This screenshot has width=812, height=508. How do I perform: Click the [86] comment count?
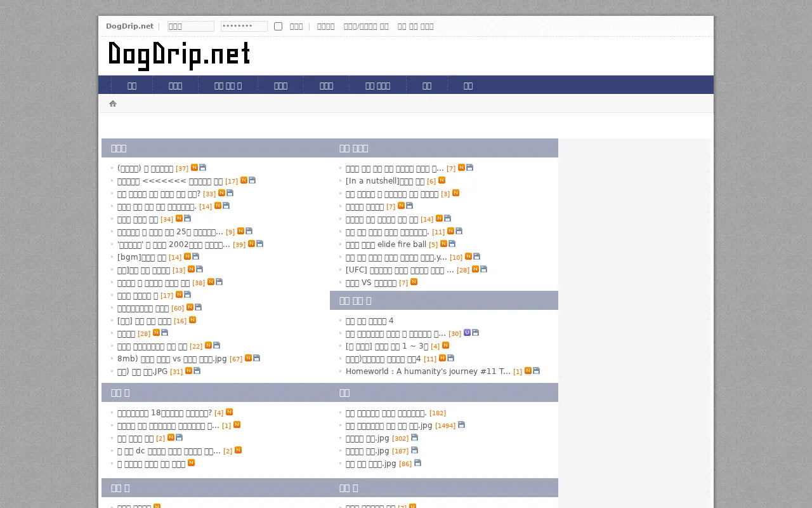[x=405, y=464]
